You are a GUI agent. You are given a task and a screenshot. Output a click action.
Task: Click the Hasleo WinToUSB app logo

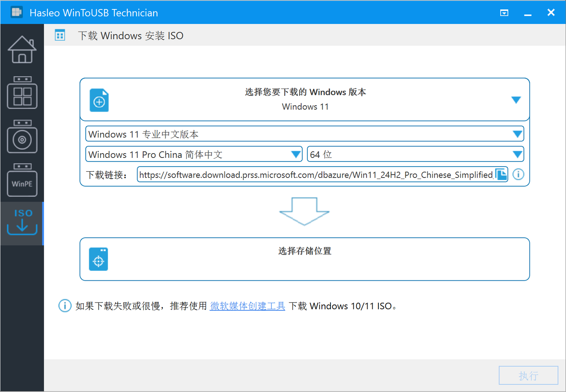point(17,12)
